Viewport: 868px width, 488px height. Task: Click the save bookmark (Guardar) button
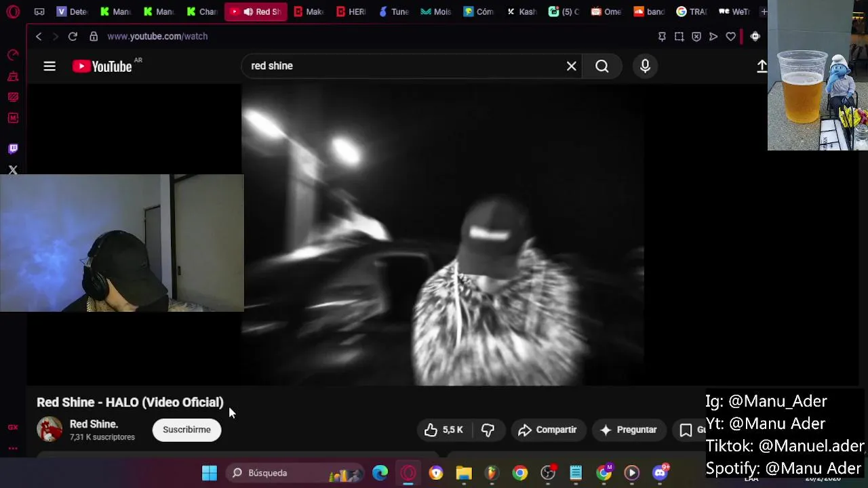(x=689, y=430)
